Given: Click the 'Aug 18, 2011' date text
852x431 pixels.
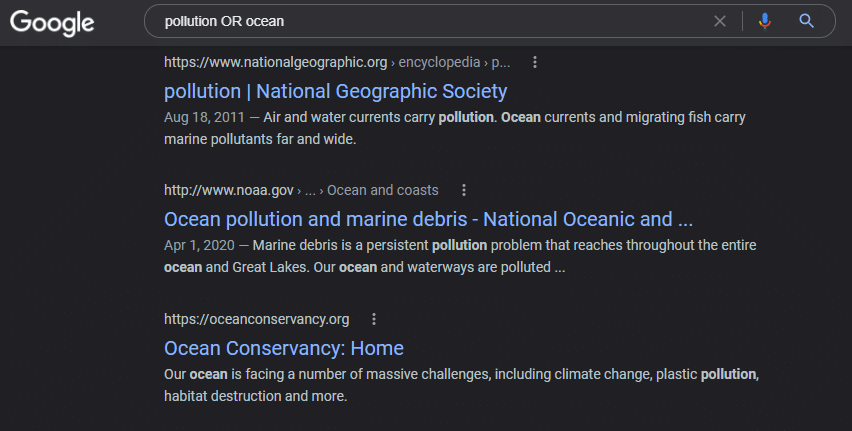Looking at the screenshot, I should [204, 117].
